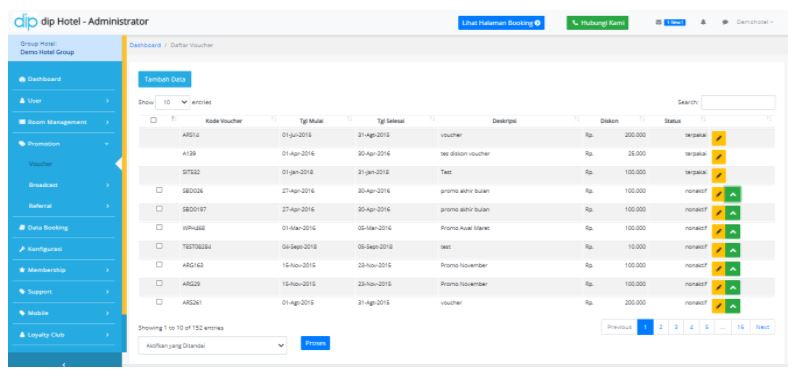Open the Konfigurasi sidebar item

click(64, 249)
